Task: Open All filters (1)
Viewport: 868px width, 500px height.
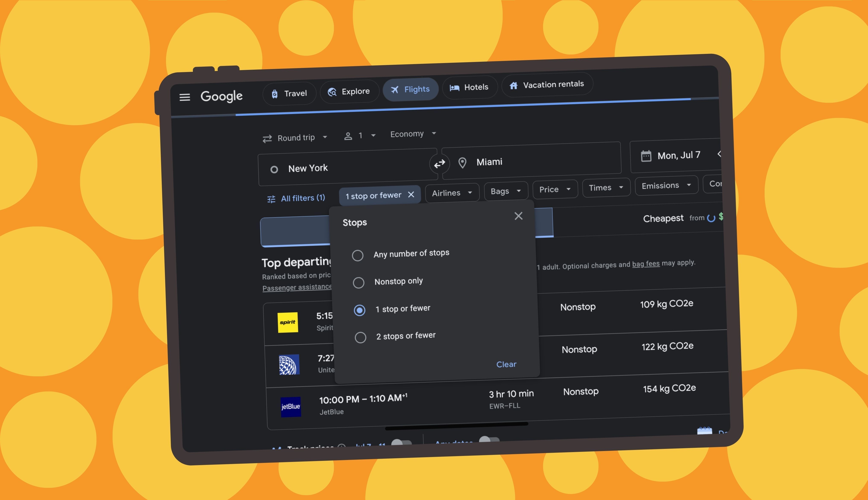Action: click(x=296, y=198)
